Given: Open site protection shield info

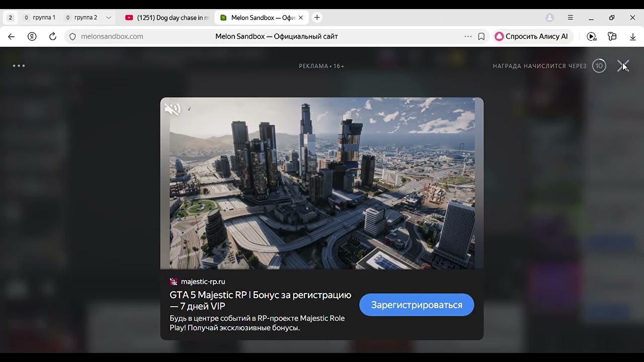Looking at the screenshot, I should pos(72,37).
